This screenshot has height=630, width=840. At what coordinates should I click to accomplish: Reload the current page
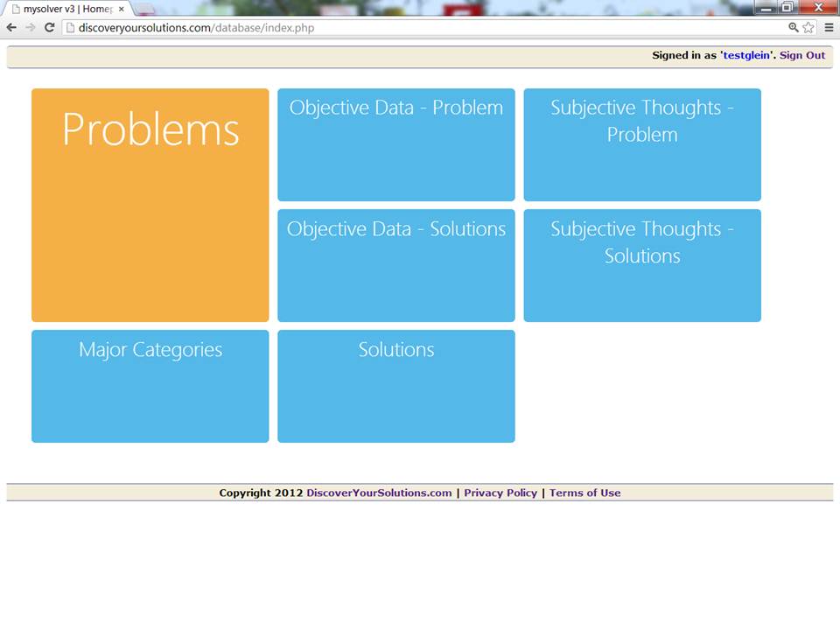49,27
